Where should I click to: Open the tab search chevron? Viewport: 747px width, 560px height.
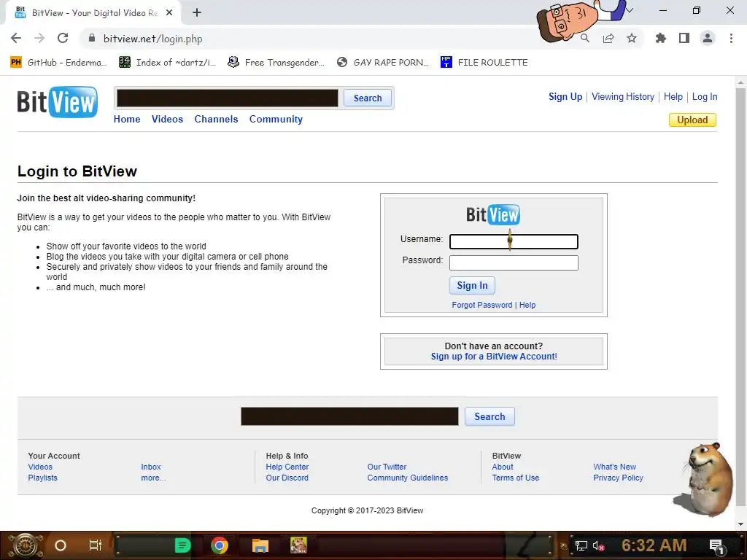click(x=630, y=10)
